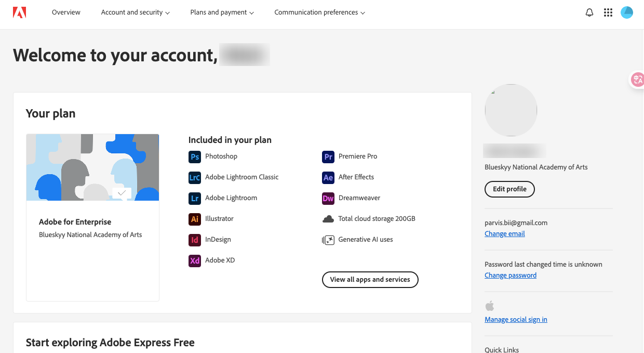Viewport: 644px width, 353px height.
Task: Click the After Effects Ae icon
Action: tap(328, 177)
